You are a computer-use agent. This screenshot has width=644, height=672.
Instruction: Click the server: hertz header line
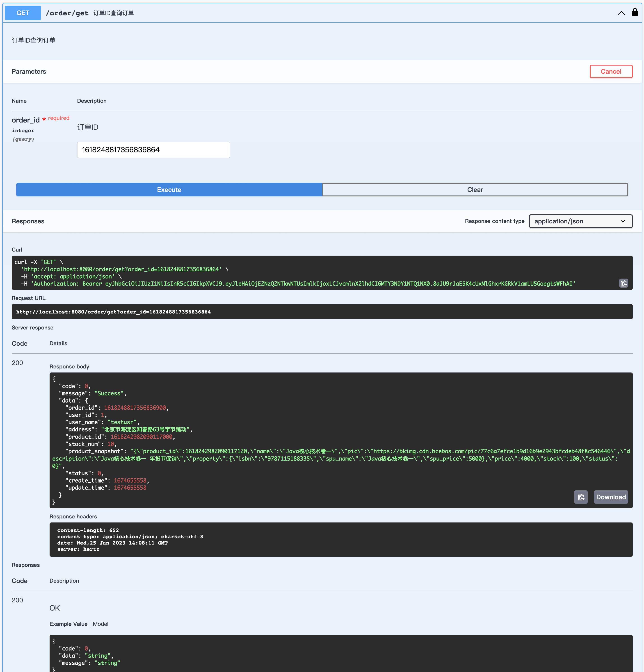78,549
